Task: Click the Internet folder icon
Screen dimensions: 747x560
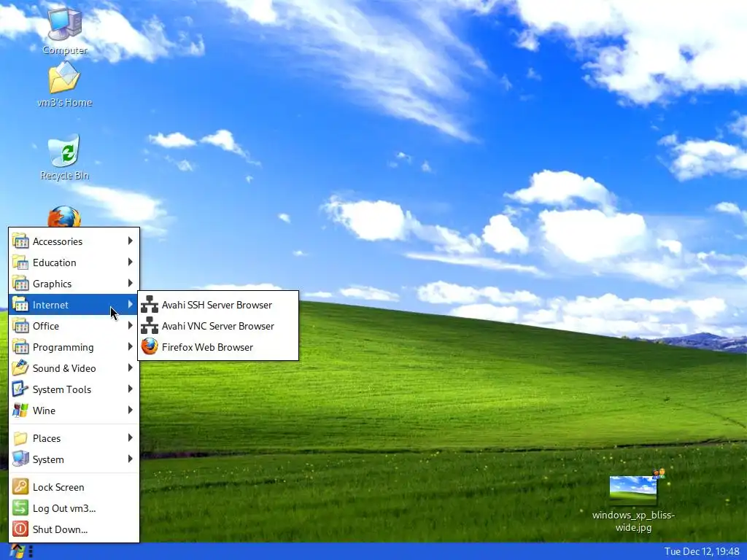Action: [x=20, y=305]
